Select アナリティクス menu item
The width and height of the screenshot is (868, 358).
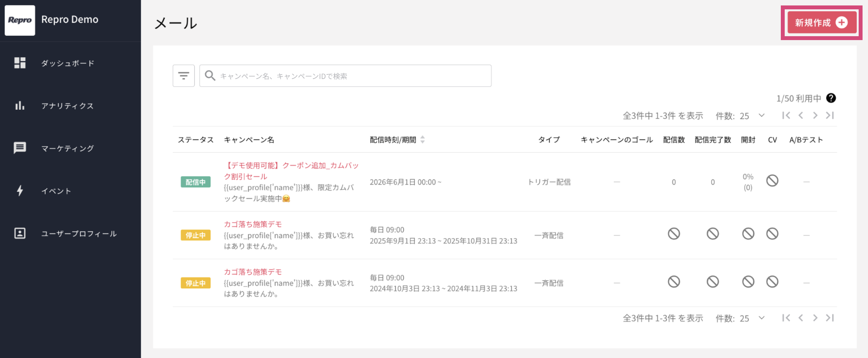(x=68, y=105)
